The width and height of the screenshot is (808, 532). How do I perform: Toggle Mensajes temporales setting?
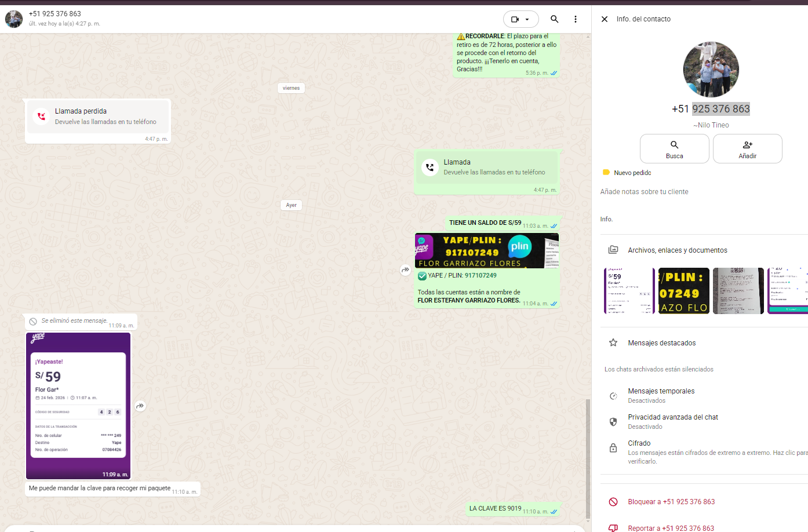click(x=661, y=395)
